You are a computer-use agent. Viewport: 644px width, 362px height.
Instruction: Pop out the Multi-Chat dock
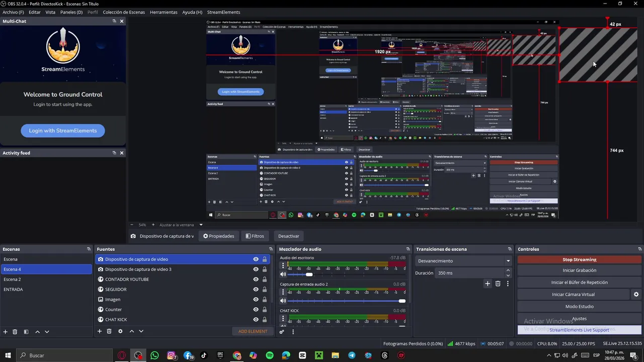pos(114,21)
